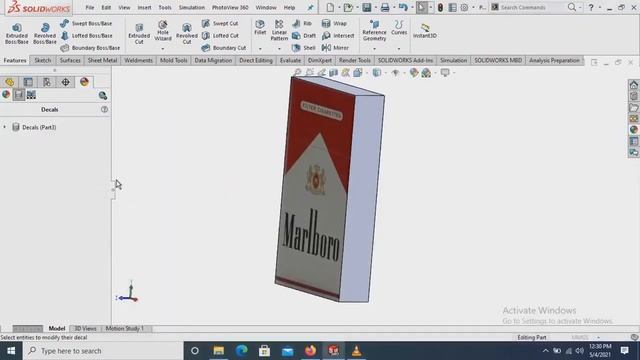Screen dimensions: 640x360
Task: Open the File menu
Action: [x=90, y=8]
